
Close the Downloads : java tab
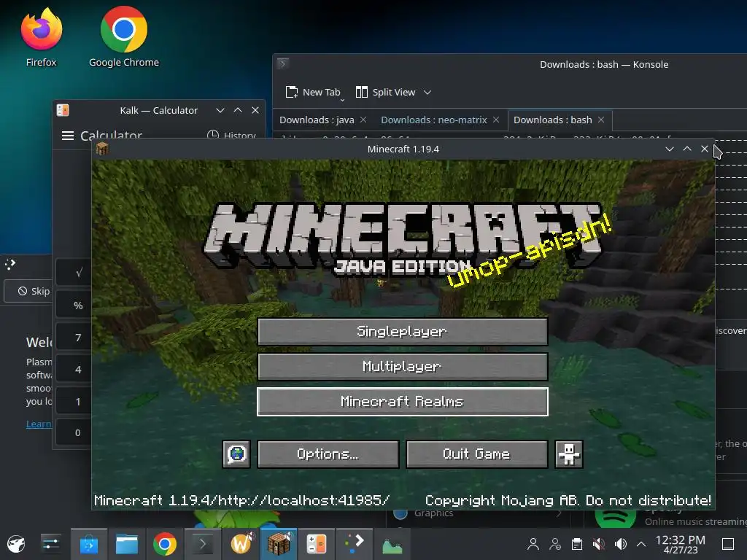coord(363,120)
